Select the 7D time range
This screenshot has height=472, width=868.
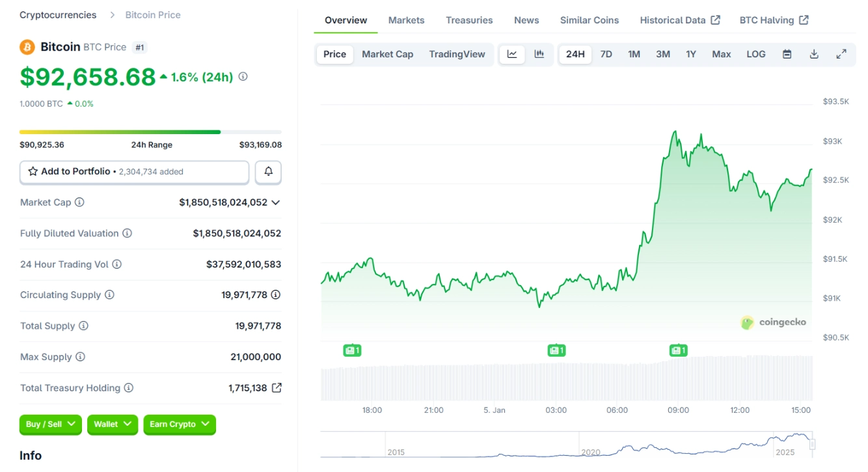pyautogui.click(x=606, y=54)
